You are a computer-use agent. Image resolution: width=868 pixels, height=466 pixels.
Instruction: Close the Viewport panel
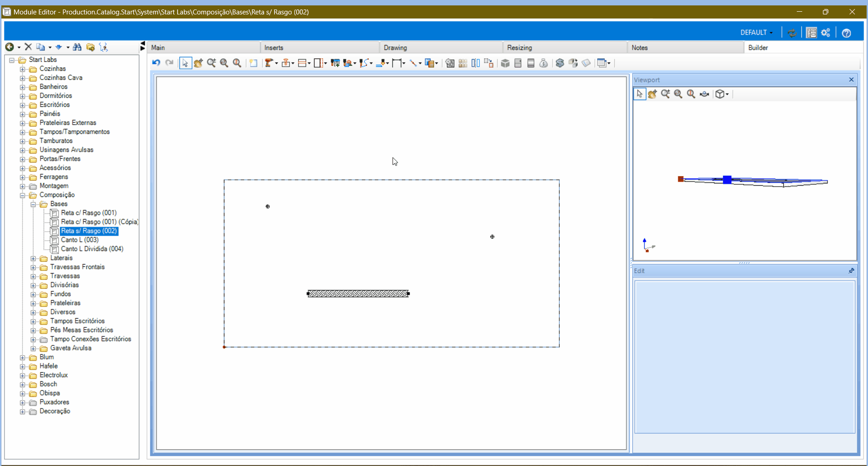click(x=851, y=80)
